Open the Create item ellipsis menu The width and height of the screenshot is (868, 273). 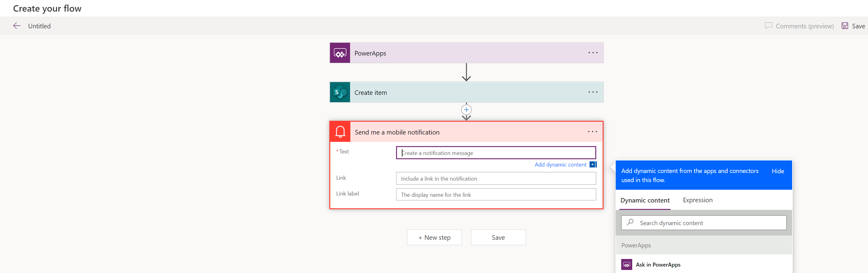click(x=593, y=92)
